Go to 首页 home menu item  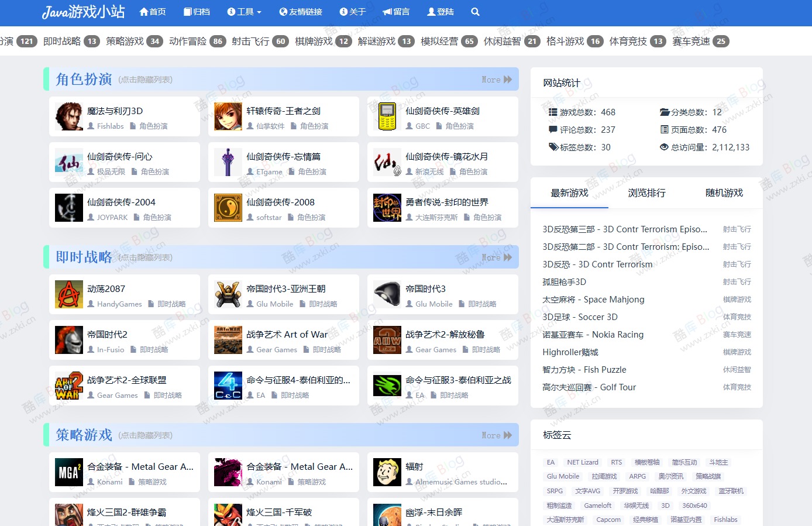pos(153,12)
